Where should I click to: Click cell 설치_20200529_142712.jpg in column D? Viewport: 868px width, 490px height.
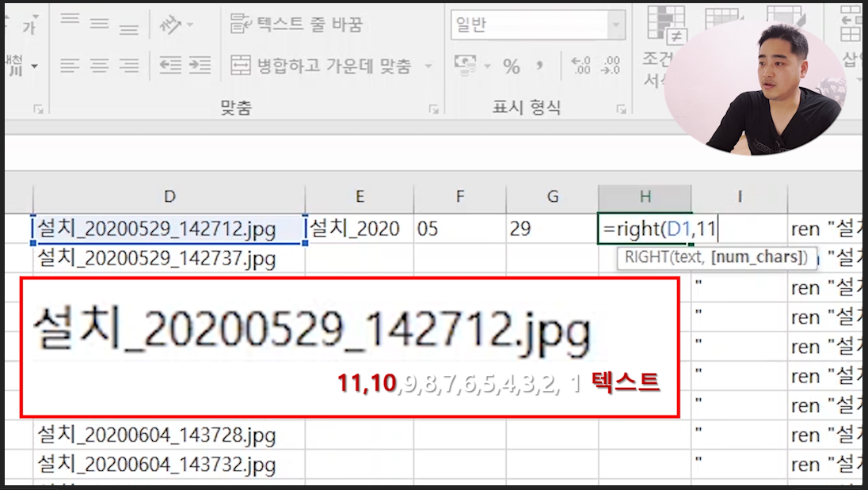pos(169,229)
